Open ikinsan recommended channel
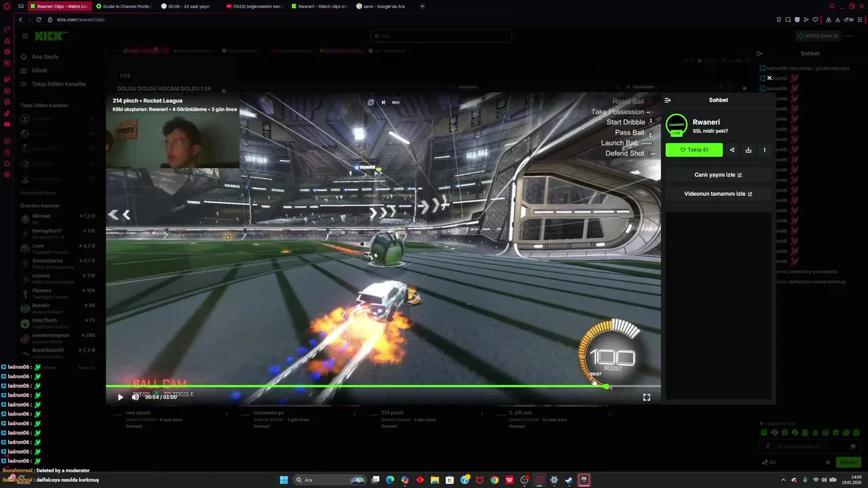Image resolution: width=868 pixels, height=488 pixels. coord(58,218)
